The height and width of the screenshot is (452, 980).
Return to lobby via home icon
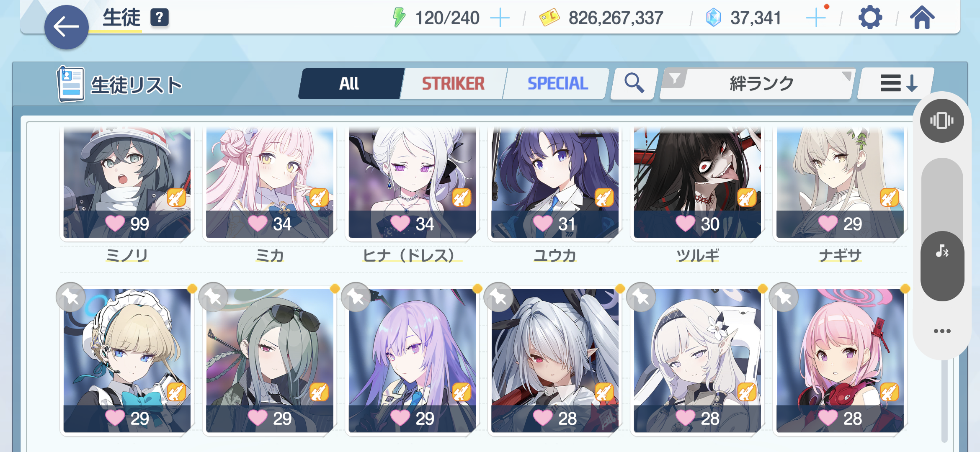pos(922,18)
